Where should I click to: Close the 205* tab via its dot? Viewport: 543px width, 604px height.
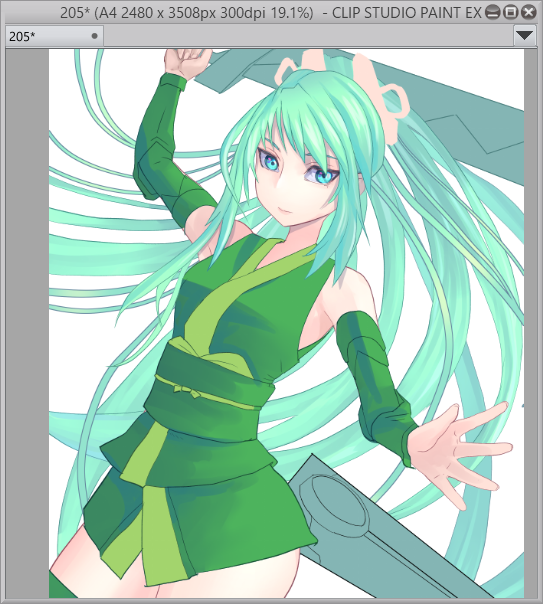(x=94, y=36)
